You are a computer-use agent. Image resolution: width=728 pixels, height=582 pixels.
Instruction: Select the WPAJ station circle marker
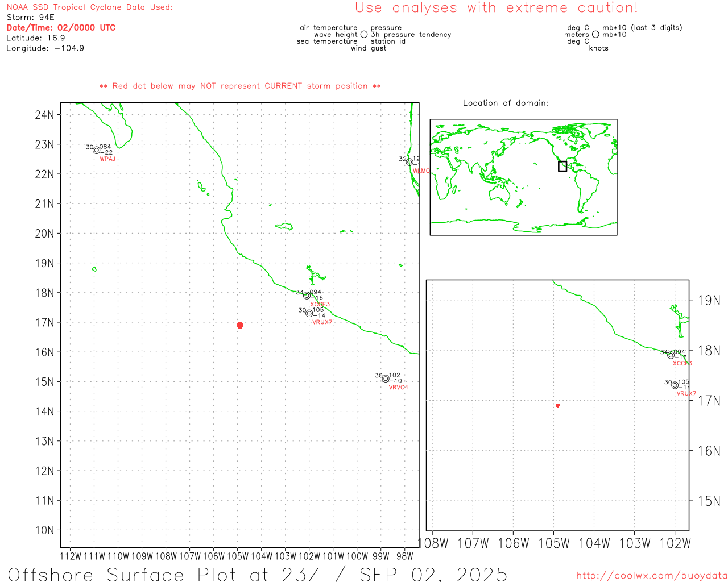(97, 150)
